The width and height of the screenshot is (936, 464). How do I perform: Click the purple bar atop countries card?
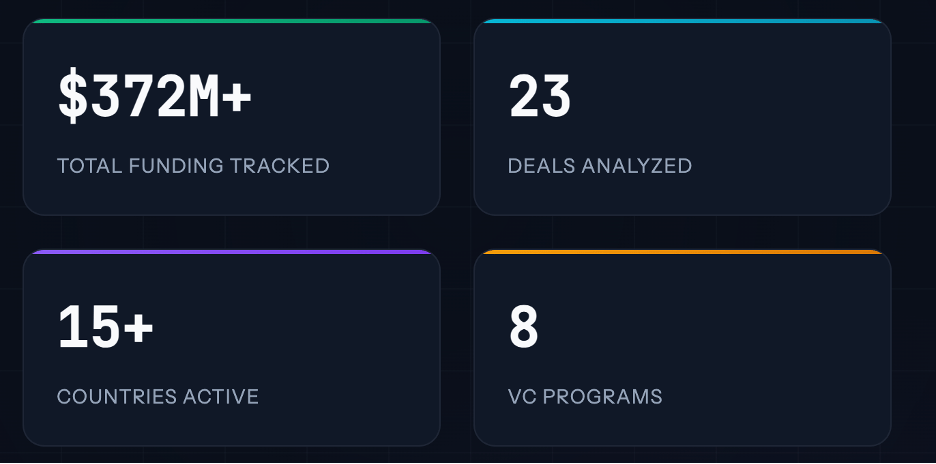[x=232, y=252]
